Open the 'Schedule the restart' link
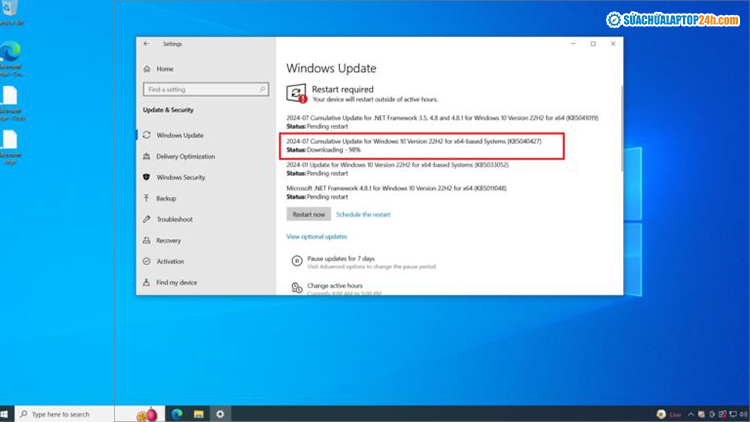This screenshot has width=750, height=422. [x=363, y=214]
